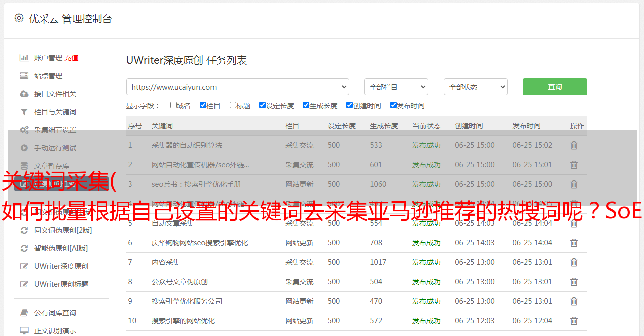Click the trash icon for row 10
This screenshot has height=336, width=644.
[x=574, y=321]
